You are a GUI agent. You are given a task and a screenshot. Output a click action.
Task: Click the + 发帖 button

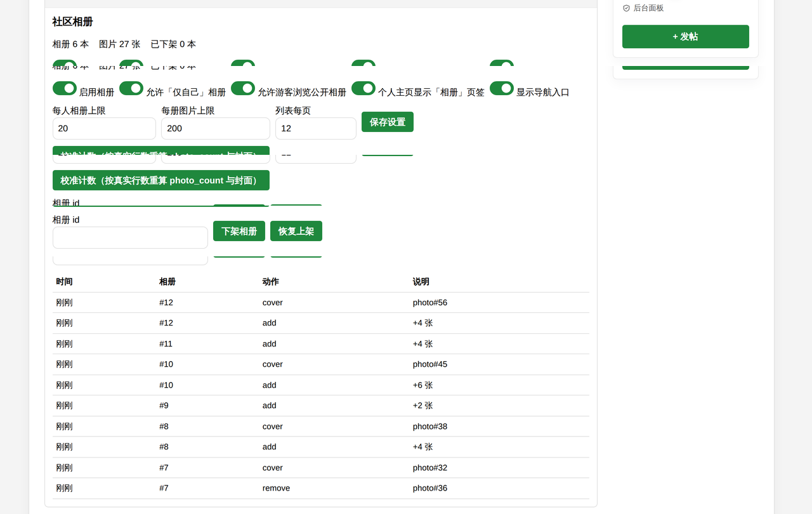[686, 37]
